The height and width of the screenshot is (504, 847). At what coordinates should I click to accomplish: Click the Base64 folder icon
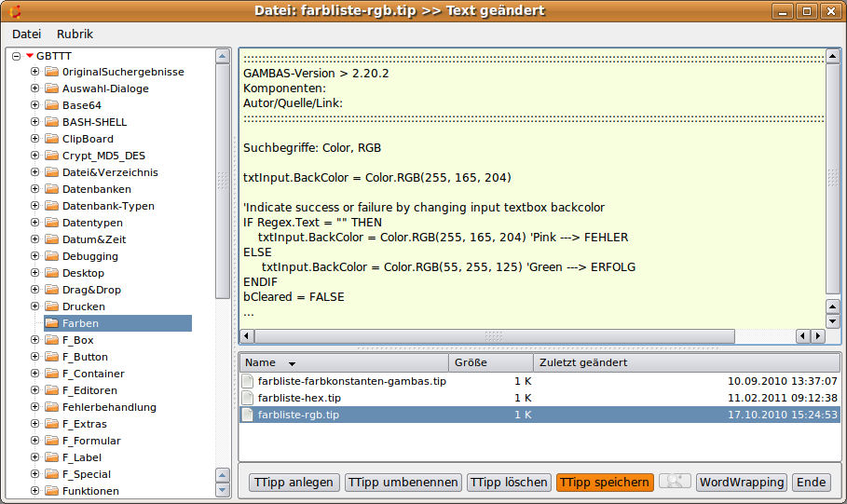[52, 105]
